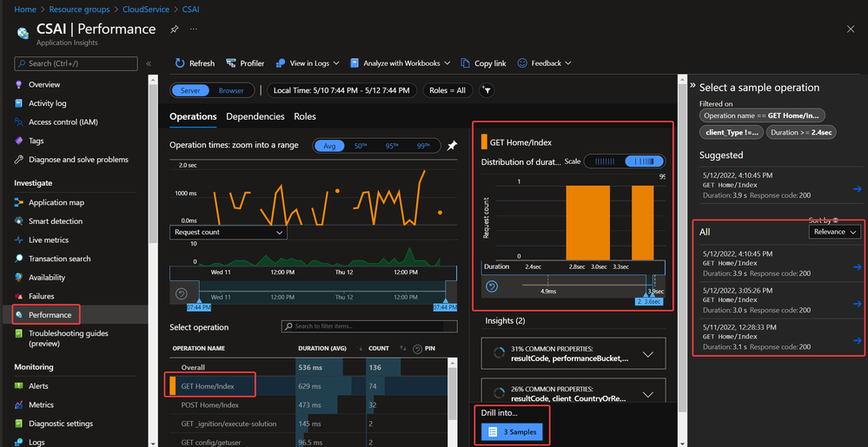Open Metrics under Monitoring
Viewport: 868px width, 447px height.
pos(40,404)
